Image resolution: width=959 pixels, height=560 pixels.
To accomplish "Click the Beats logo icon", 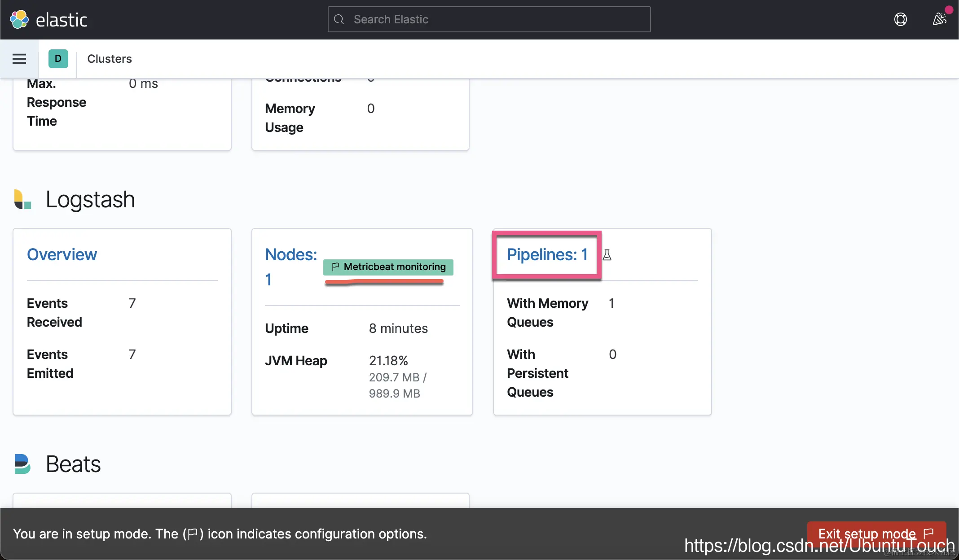I will 22,464.
